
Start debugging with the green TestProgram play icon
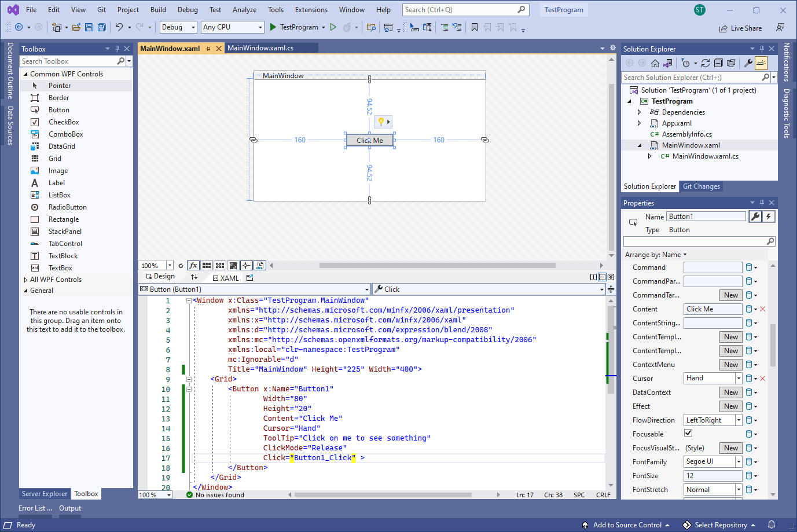pyautogui.click(x=273, y=27)
